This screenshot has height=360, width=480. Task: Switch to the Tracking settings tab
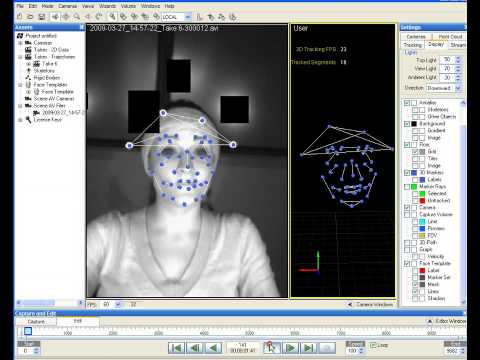(412, 45)
